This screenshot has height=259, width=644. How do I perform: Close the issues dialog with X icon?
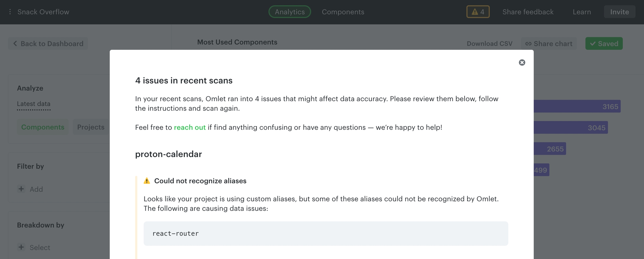click(x=522, y=63)
